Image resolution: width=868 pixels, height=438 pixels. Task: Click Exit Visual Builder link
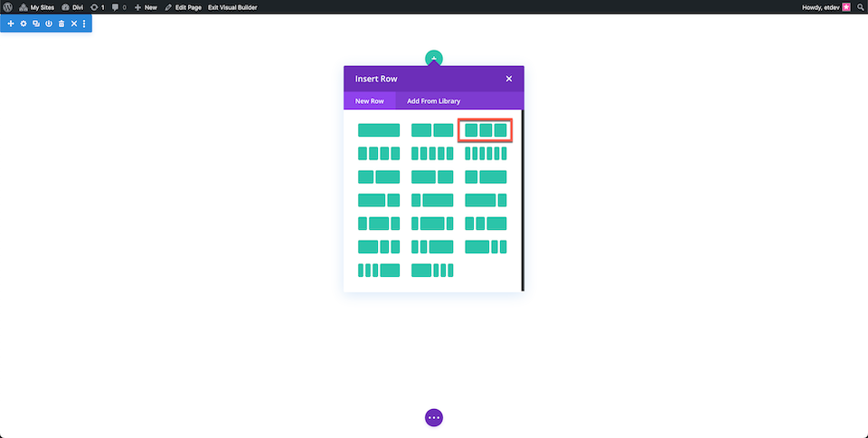point(232,7)
